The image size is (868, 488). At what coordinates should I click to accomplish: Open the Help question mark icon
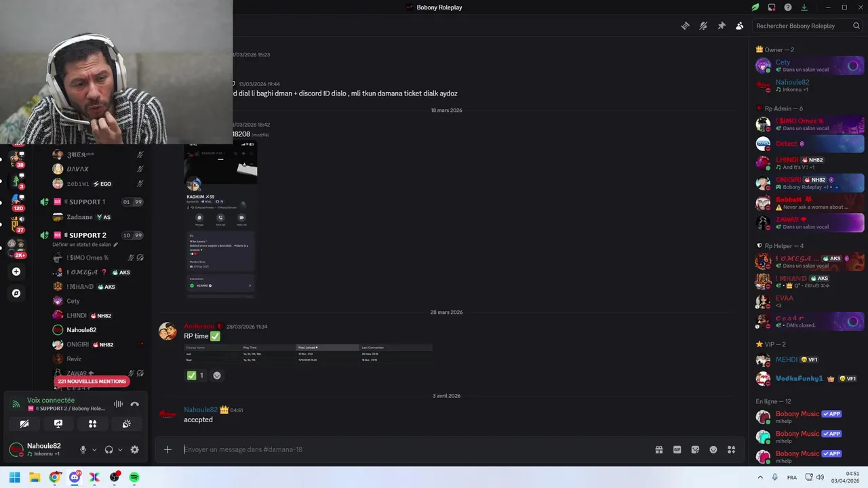[788, 7]
